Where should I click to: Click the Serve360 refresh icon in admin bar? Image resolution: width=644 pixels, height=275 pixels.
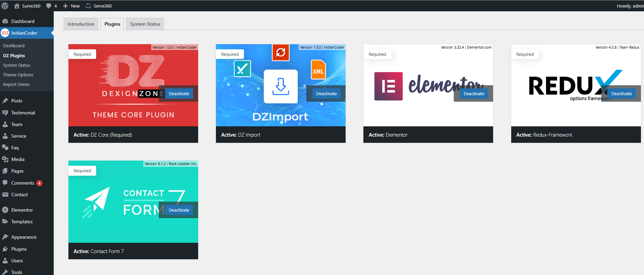[x=88, y=6]
